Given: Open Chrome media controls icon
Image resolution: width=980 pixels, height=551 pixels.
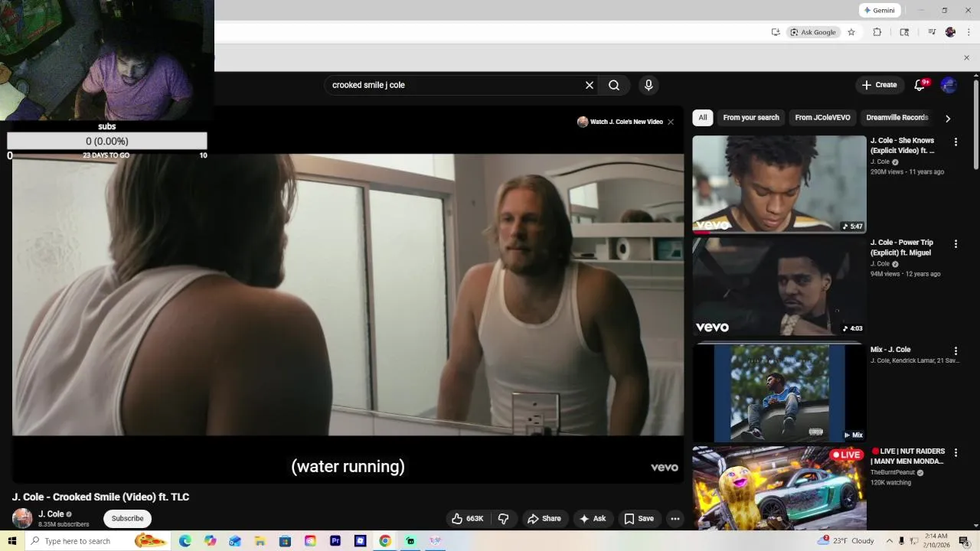Looking at the screenshot, I should click(932, 32).
